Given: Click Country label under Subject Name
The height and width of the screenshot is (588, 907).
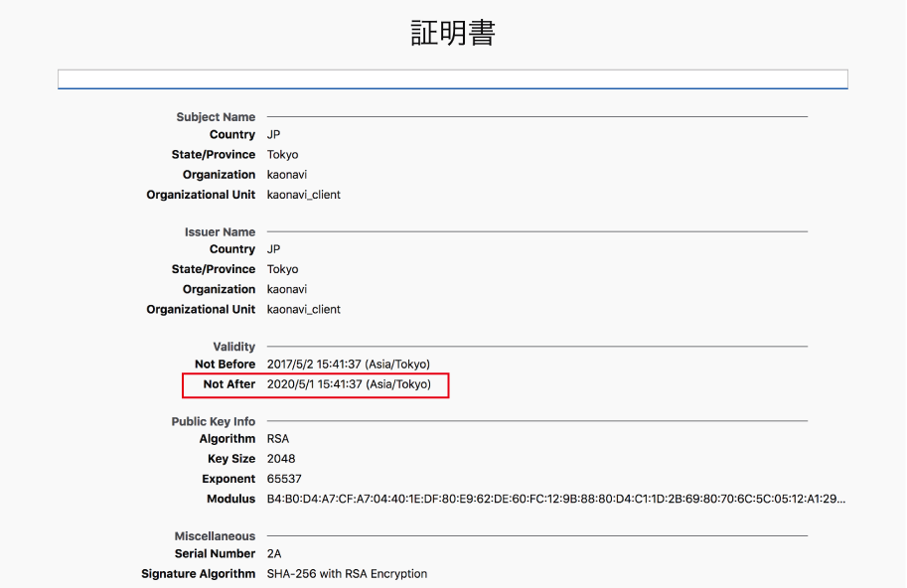Looking at the screenshot, I should [231, 135].
